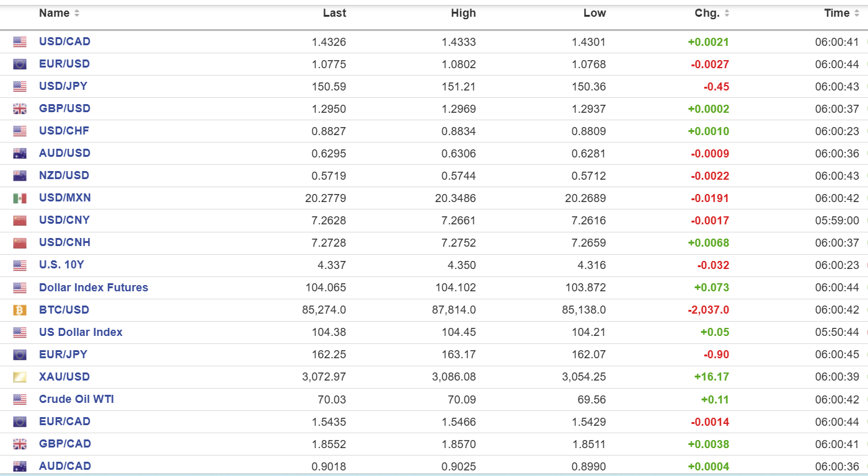Click the Australia flag next to AUD/USD
868x476 pixels.
(20, 154)
